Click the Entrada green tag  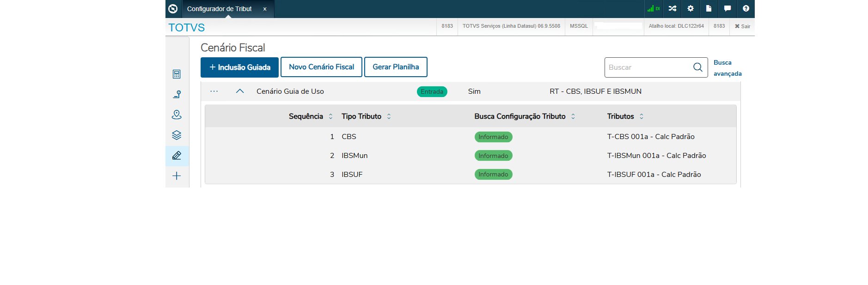click(432, 91)
